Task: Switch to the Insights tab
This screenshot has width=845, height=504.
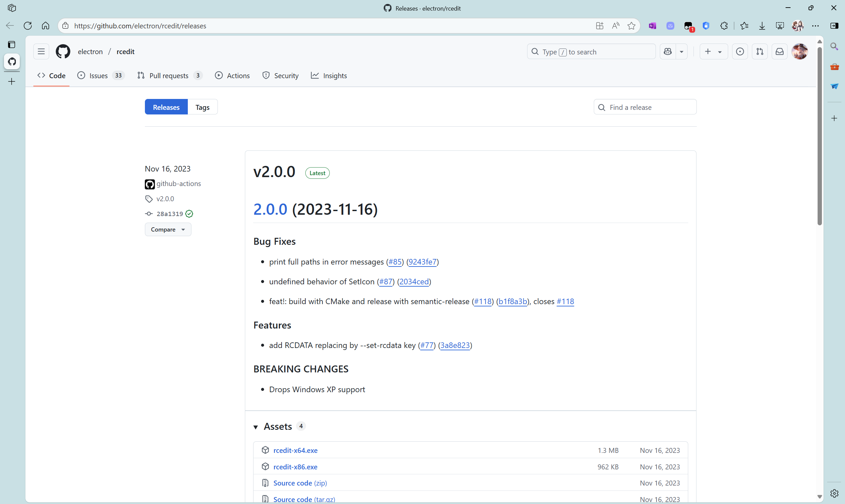Action: click(x=329, y=76)
